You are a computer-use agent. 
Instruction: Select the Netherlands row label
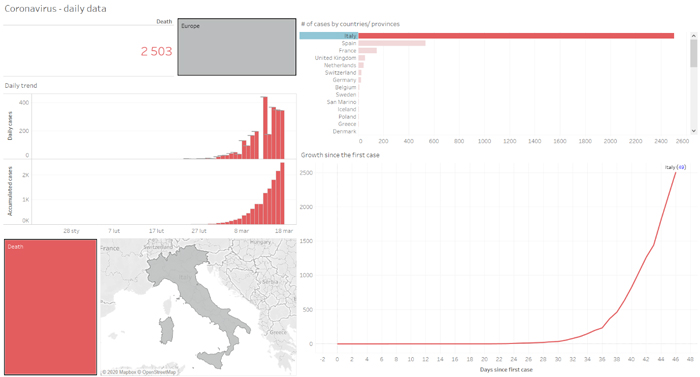point(340,65)
